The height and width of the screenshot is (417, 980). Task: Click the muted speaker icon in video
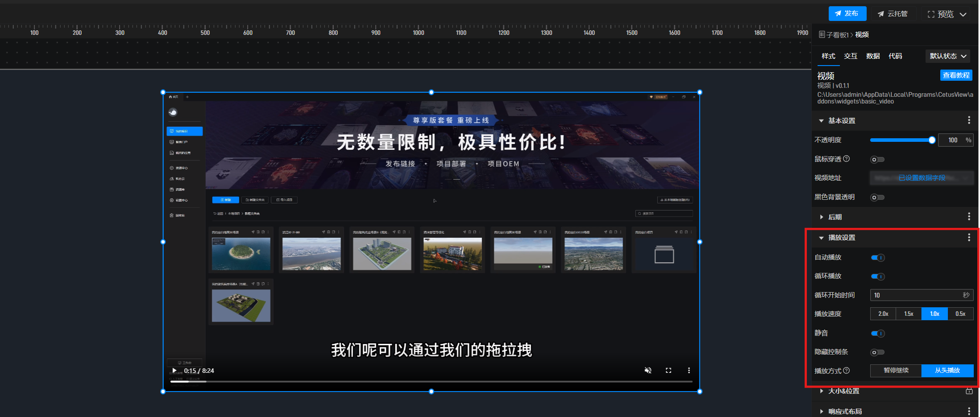648,371
